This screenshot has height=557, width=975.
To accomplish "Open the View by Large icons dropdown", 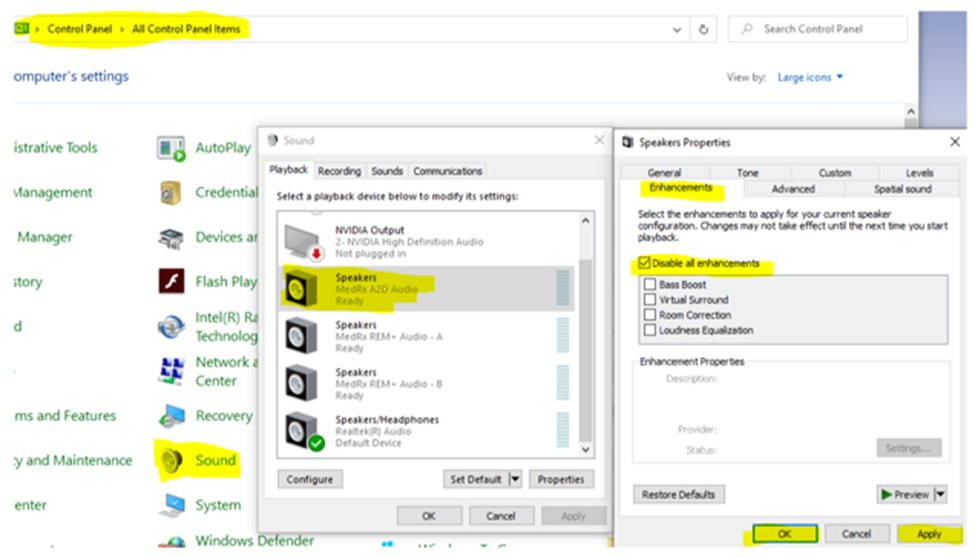I will pyautogui.click(x=811, y=77).
